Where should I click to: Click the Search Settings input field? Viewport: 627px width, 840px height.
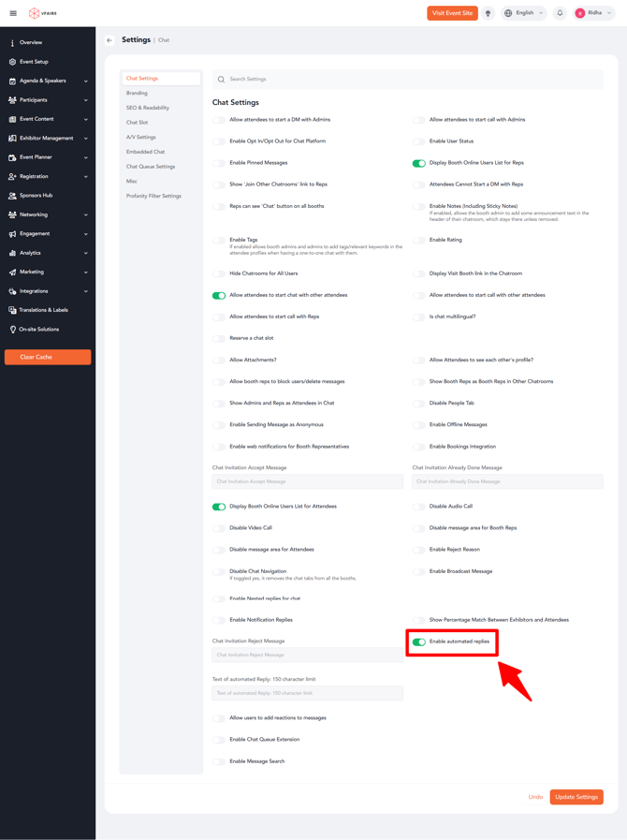click(x=407, y=80)
